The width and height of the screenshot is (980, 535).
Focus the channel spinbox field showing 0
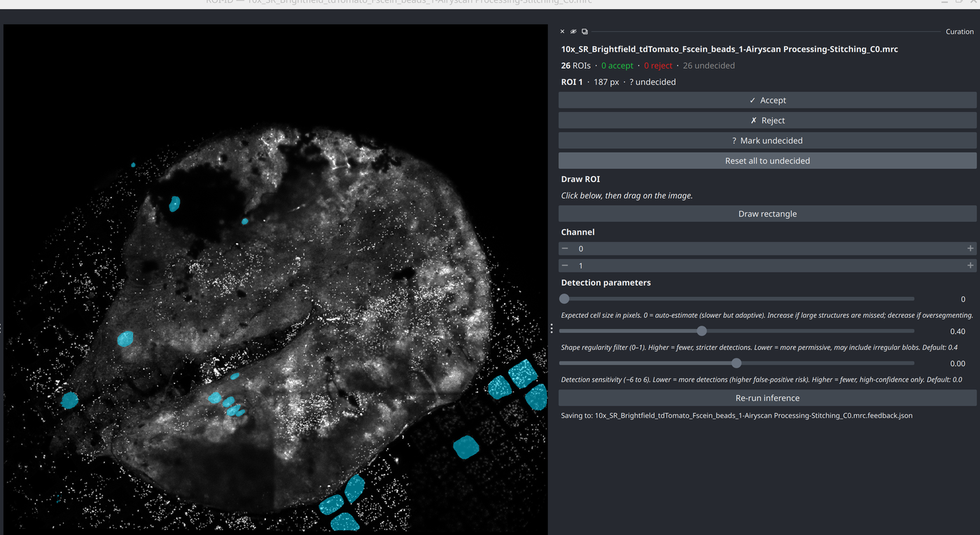coord(767,249)
